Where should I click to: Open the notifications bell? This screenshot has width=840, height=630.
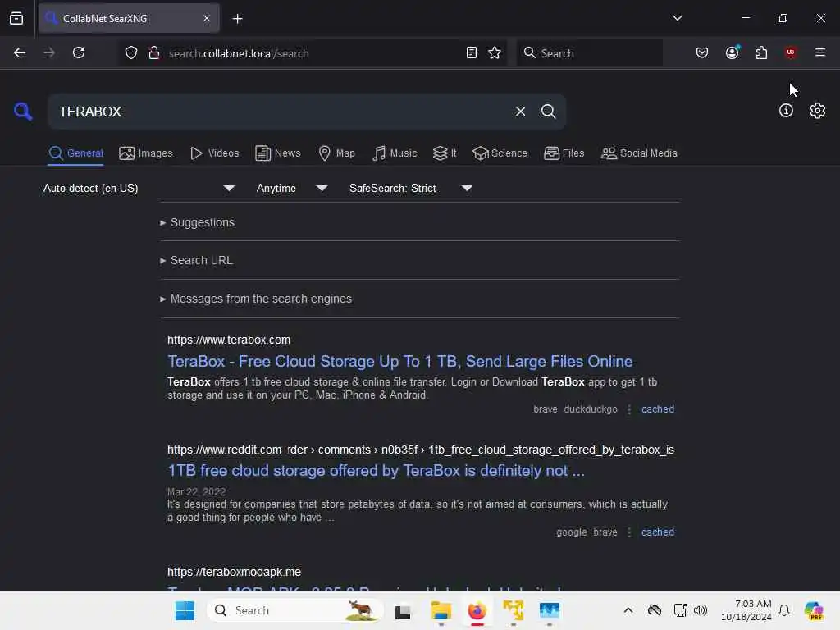pyautogui.click(x=783, y=610)
